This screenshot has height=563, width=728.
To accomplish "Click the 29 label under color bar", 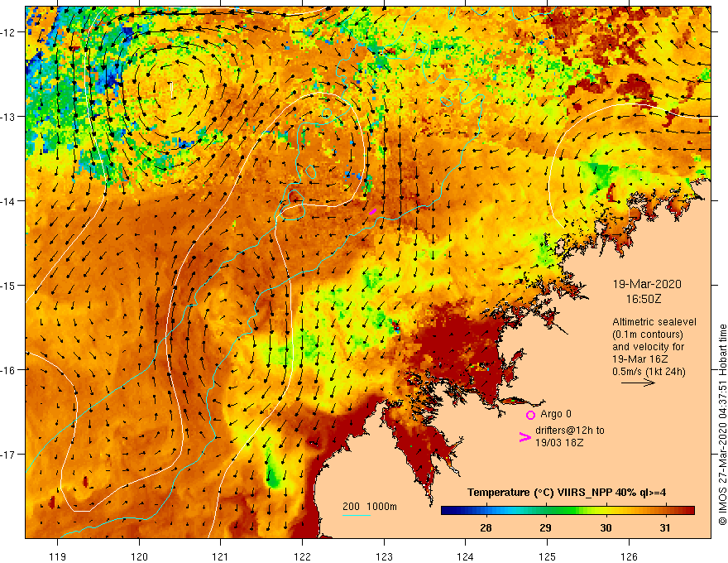I will [x=545, y=528].
